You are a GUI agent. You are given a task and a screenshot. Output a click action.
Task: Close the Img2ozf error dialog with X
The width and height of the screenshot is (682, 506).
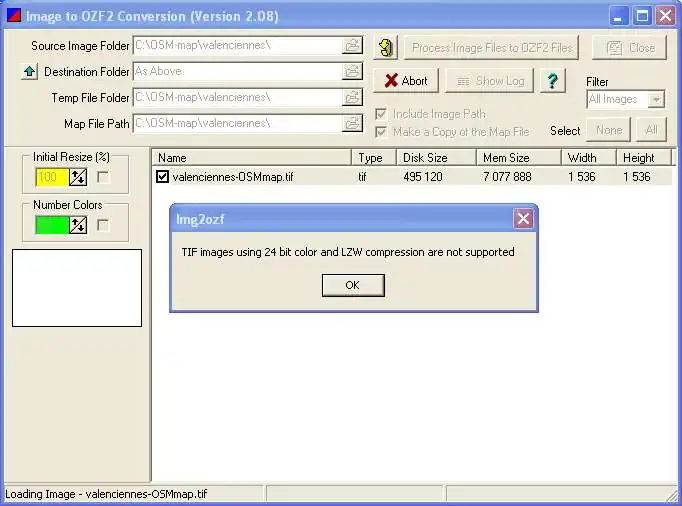(x=522, y=218)
